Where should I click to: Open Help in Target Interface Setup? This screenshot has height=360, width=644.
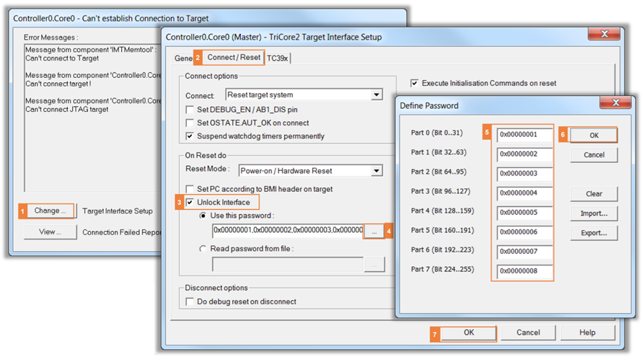click(x=587, y=333)
